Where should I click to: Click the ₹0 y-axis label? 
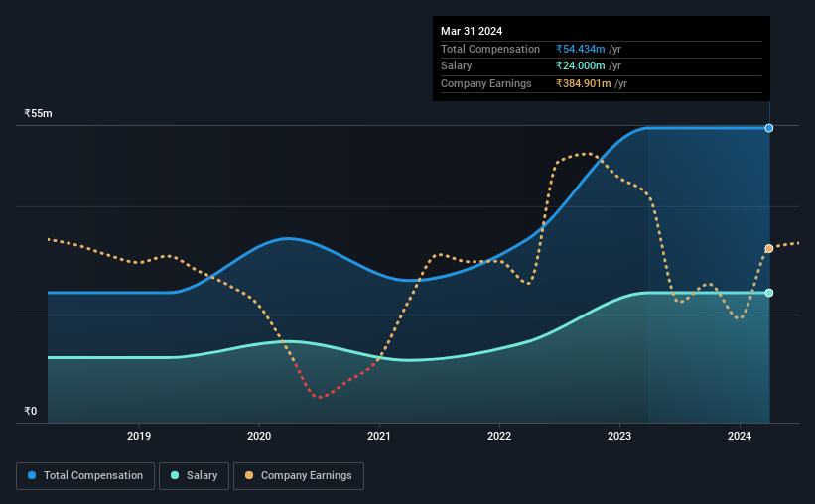(x=31, y=411)
